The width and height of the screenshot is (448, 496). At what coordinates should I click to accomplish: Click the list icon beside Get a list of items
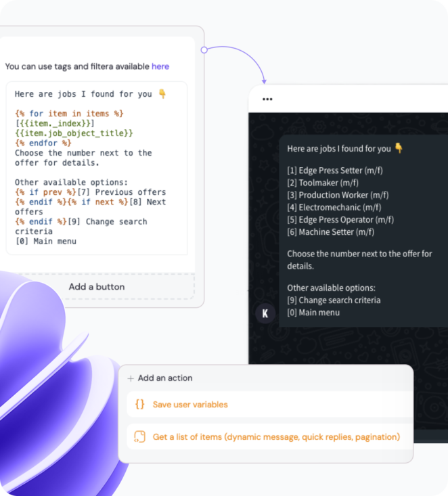[x=139, y=437]
